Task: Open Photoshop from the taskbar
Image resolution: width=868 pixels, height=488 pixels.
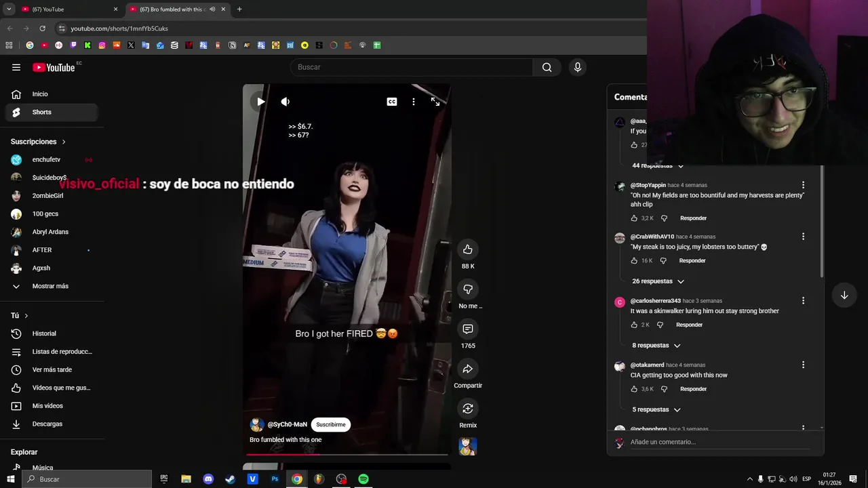Action: tap(275, 479)
